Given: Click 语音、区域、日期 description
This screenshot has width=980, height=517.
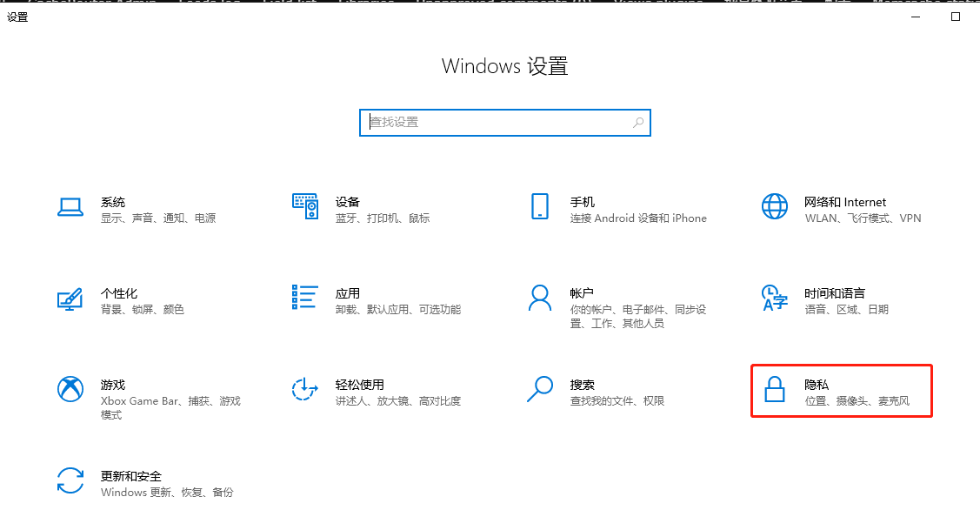Looking at the screenshot, I should [x=846, y=310].
